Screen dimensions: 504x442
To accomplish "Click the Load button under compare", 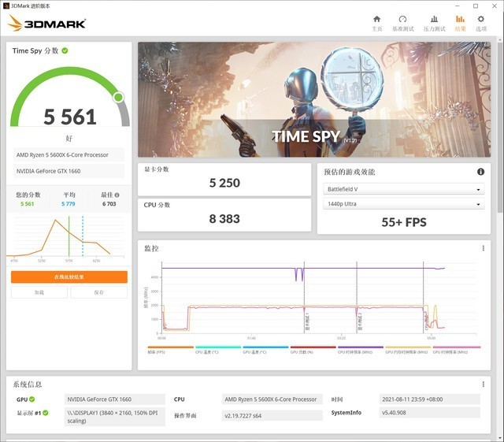I will [39, 292].
